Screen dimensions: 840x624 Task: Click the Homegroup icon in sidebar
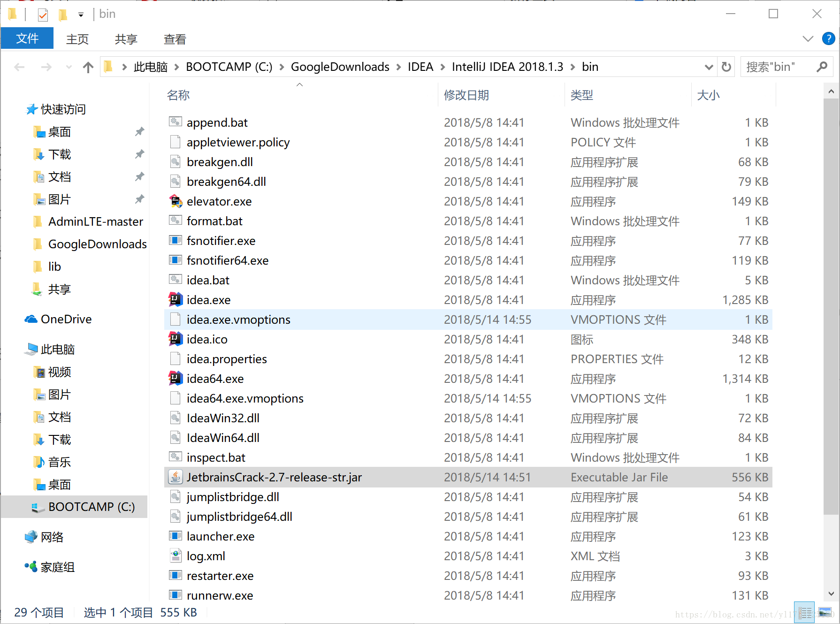[x=31, y=567]
